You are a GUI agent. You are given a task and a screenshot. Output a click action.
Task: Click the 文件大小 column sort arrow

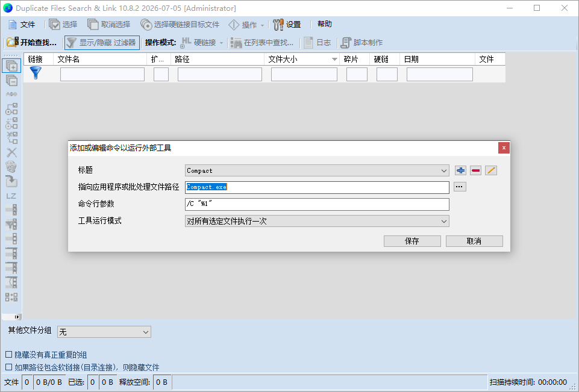point(334,60)
